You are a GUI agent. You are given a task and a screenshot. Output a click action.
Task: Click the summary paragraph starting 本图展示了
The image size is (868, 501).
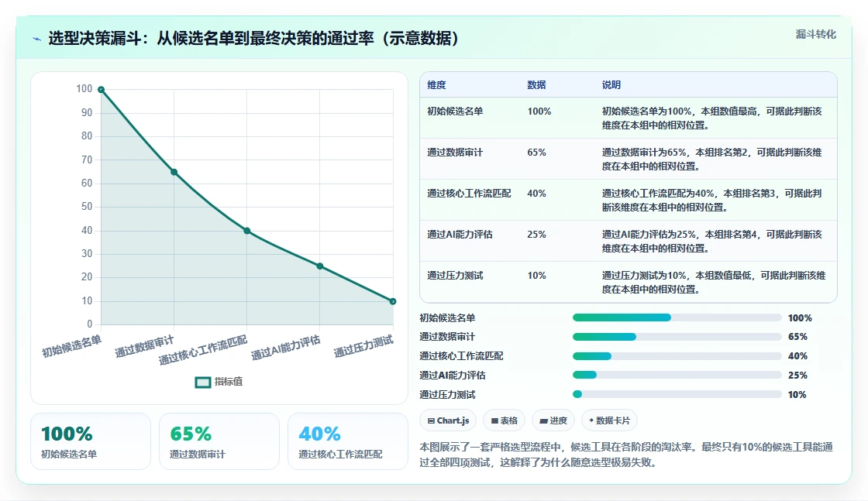pos(626,455)
